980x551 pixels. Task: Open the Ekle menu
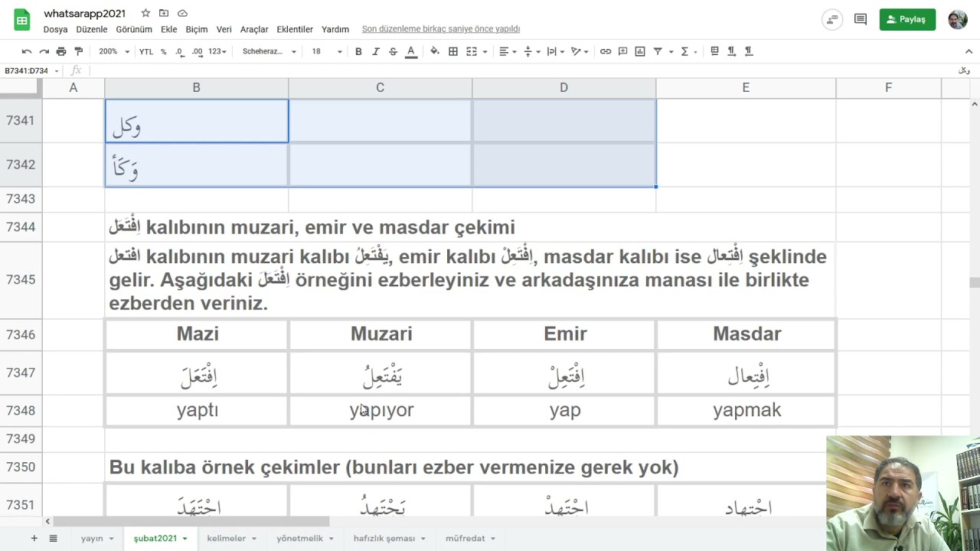tap(169, 29)
